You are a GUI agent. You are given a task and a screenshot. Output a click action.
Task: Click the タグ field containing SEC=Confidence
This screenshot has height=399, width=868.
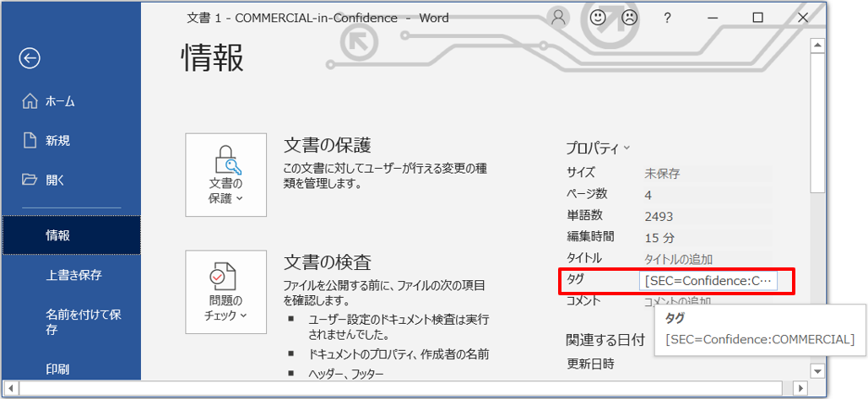(708, 281)
